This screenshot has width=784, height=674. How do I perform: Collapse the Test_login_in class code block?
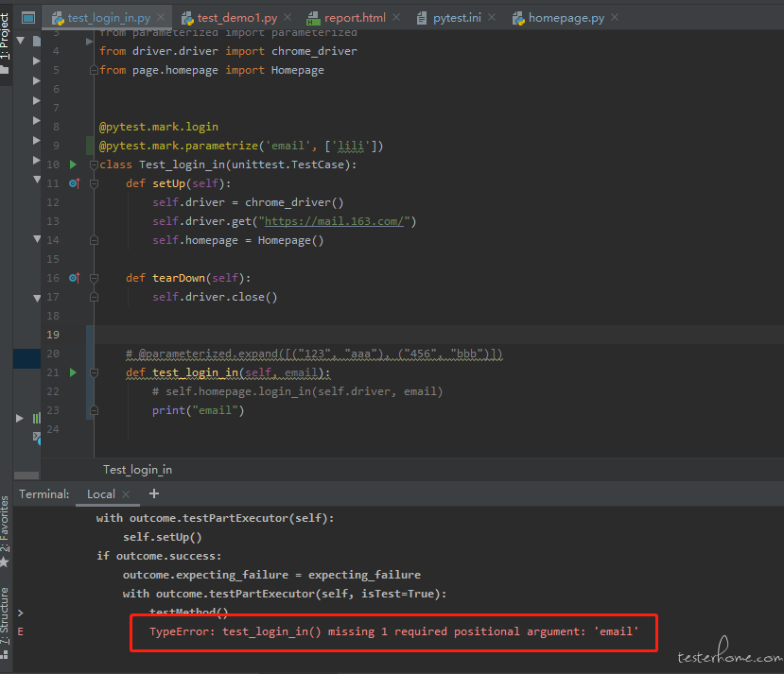click(x=94, y=164)
